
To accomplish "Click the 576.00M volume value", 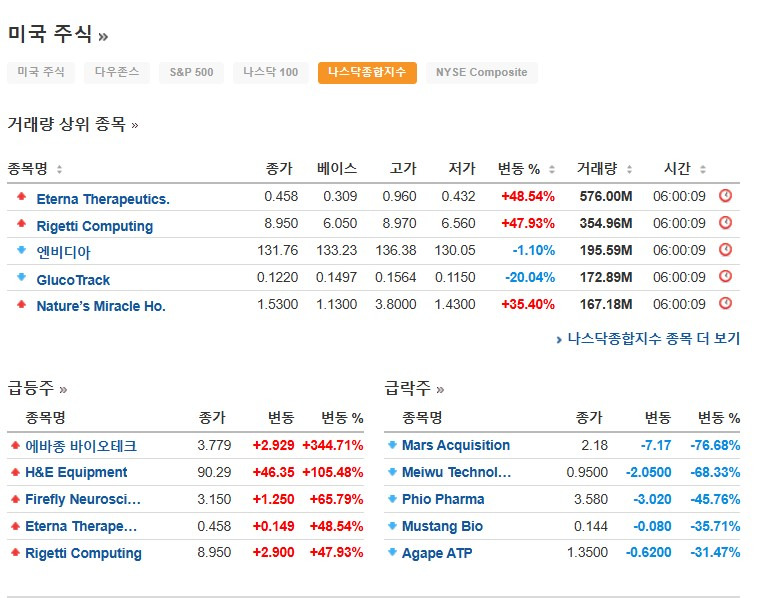I will [606, 196].
